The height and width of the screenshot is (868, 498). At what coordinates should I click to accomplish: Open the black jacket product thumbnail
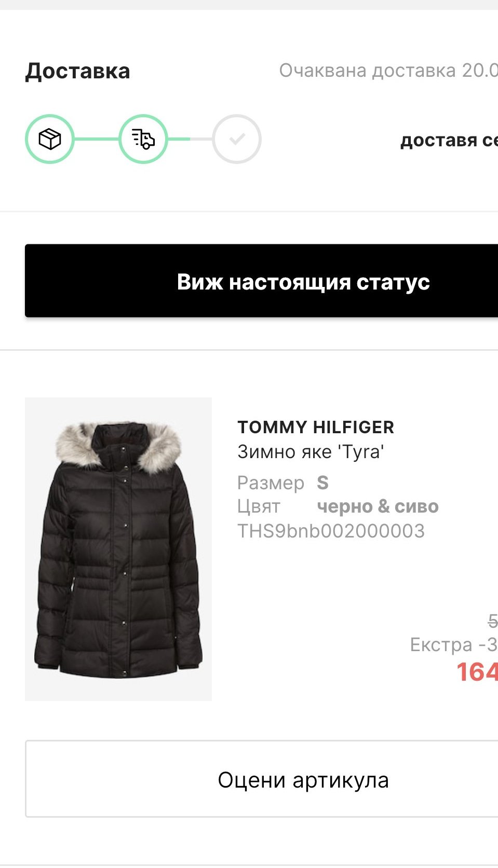pyautogui.click(x=118, y=549)
